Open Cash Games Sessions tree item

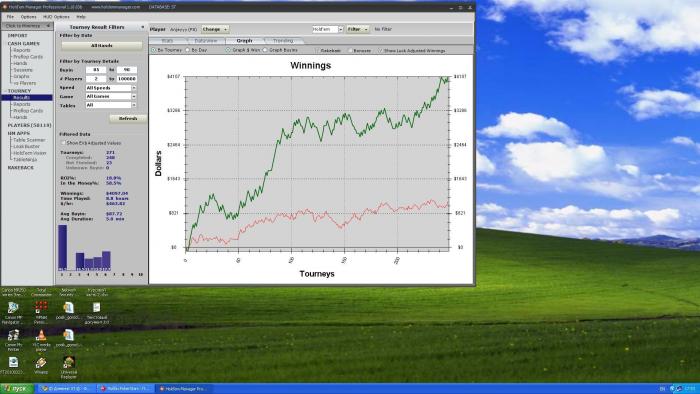tap(23, 70)
